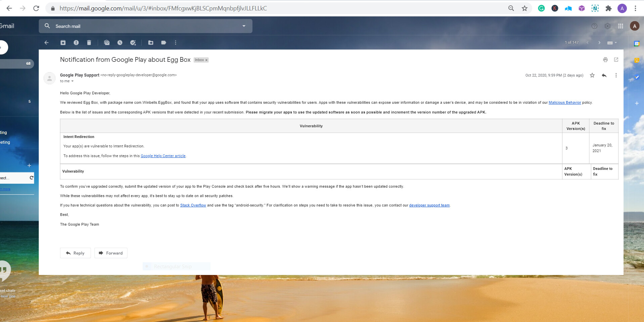Open the Hangouts quote icon in sidebar
Screen dimensions: 644x322
(x=4, y=271)
